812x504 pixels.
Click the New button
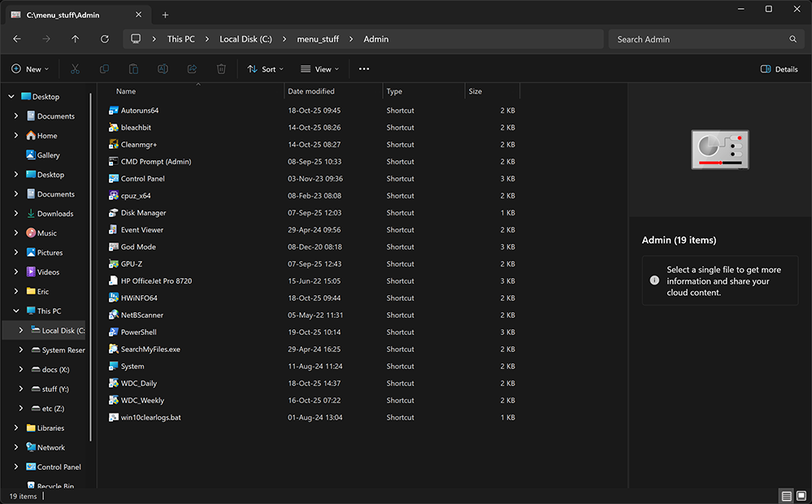point(30,69)
